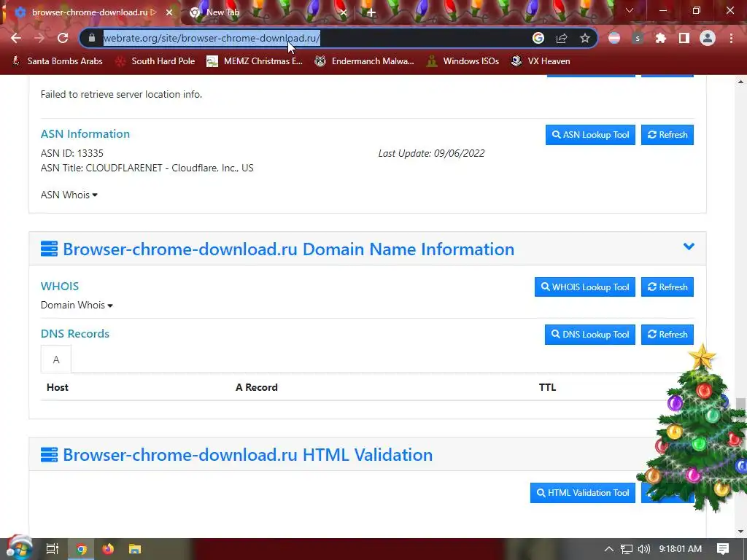Refresh the DNS Records section

[667, 335]
